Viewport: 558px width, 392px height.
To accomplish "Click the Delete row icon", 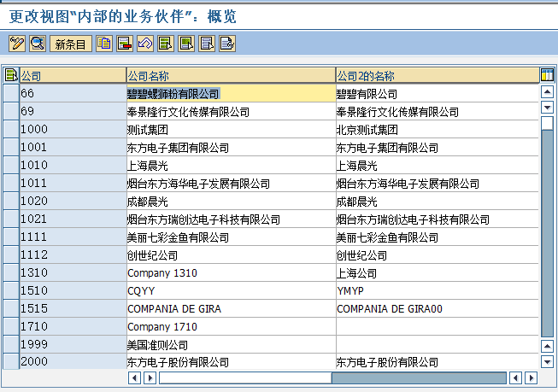I will click(x=125, y=44).
